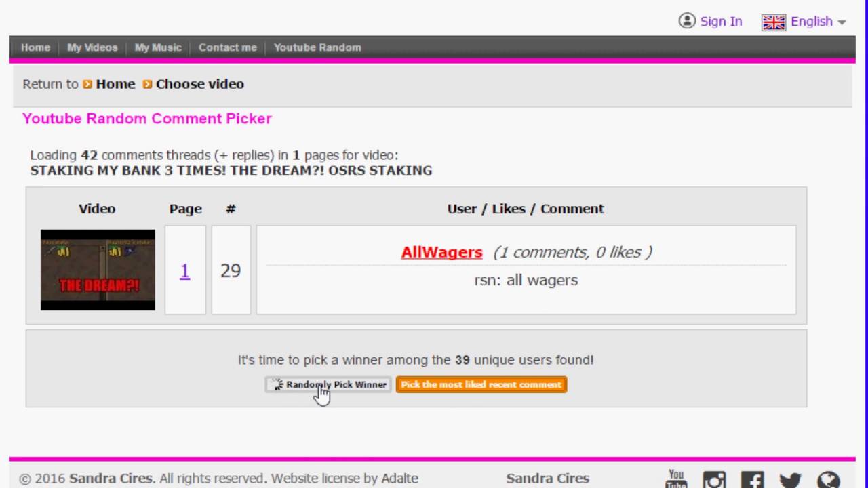The width and height of the screenshot is (868, 488).
Task: Open the My Videos menu item
Action: pyautogui.click(x=92, y=47)
